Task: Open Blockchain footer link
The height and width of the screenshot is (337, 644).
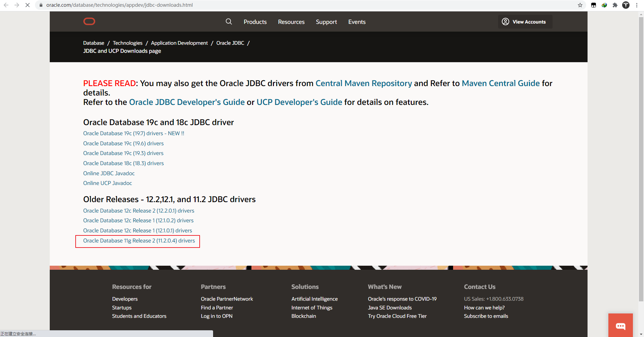Action: [304, 316]
